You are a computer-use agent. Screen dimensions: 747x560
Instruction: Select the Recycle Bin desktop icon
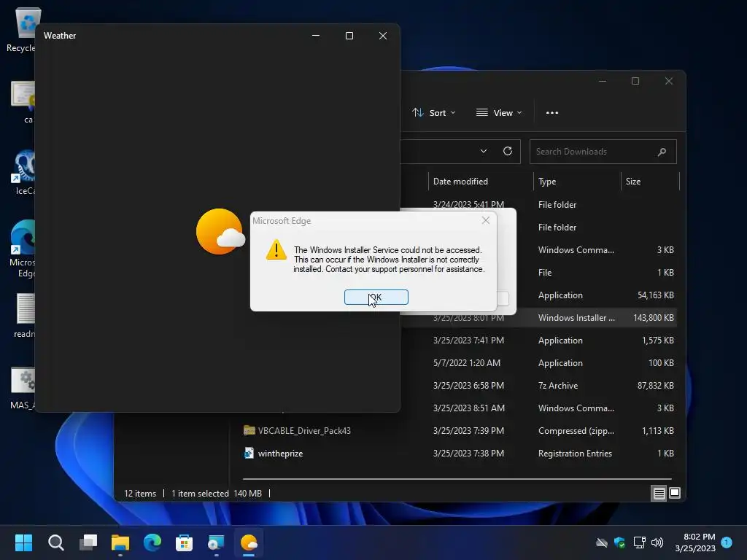click(21, 29)
